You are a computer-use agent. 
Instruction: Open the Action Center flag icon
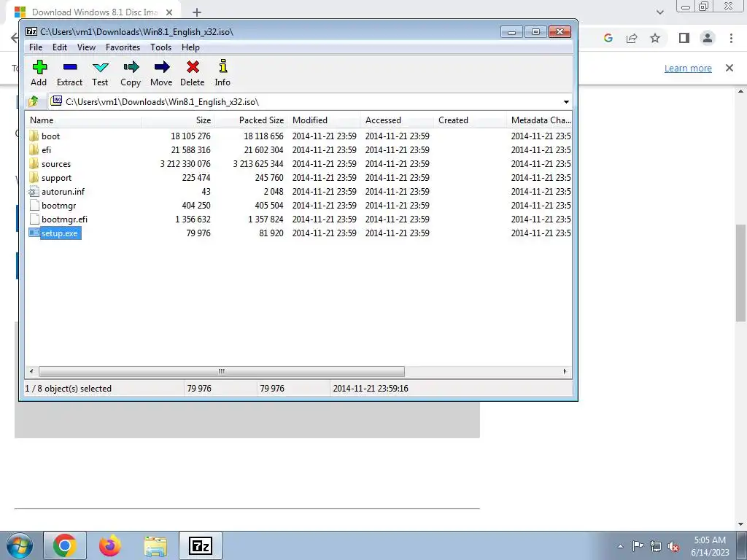click(x=638, y=546)
